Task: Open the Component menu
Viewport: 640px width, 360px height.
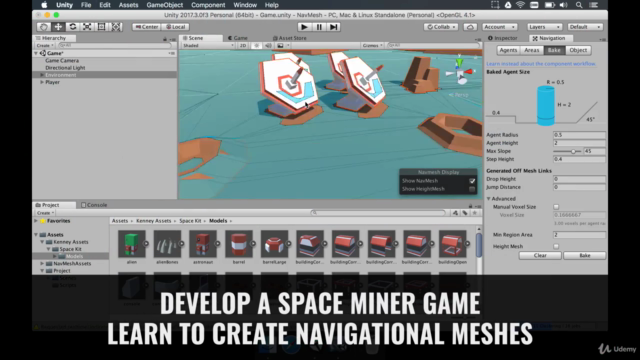Action: tap(208, 5)
